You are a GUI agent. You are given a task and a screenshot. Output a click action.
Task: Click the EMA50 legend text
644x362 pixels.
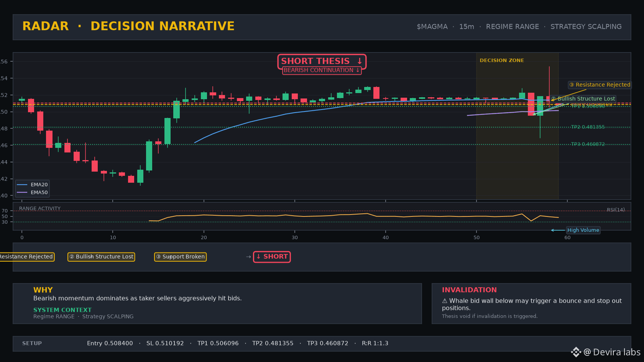tap(39, 192)
